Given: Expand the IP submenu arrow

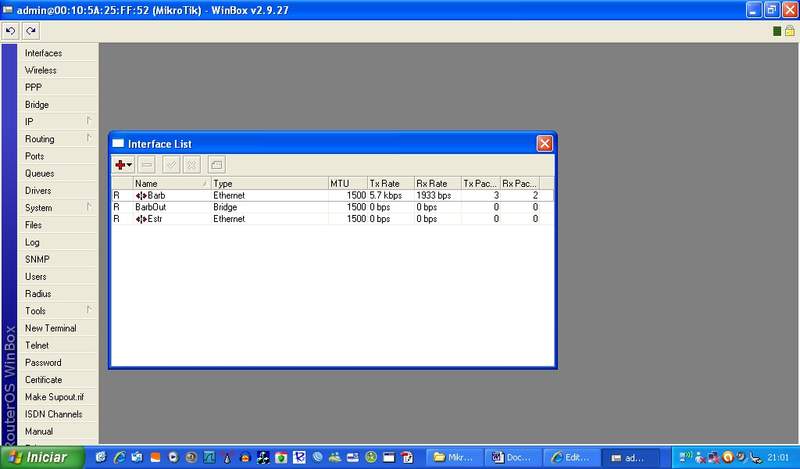Looking at the screenshot, I should pyautogui.click(x=89, y=121).
